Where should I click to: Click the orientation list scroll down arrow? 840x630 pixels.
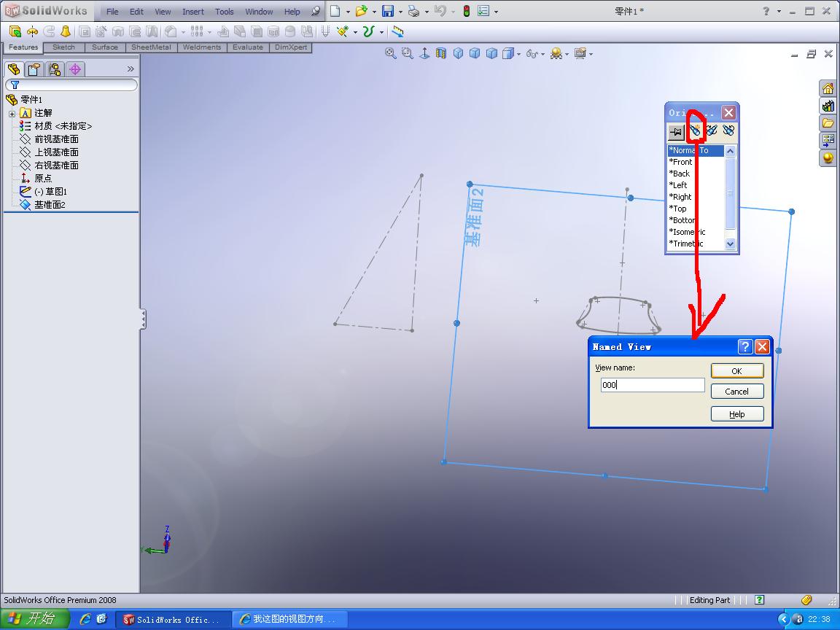pos(730,244)
